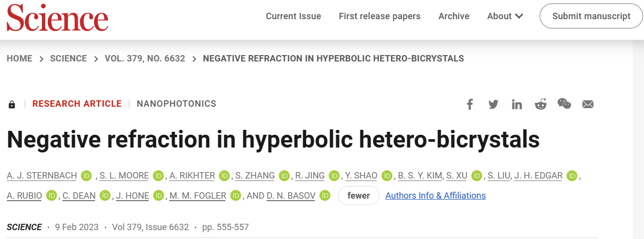Open Authors Info & Affiliations link
The width and height of the screenshot is (644, 239).
[x=435, y=196]
